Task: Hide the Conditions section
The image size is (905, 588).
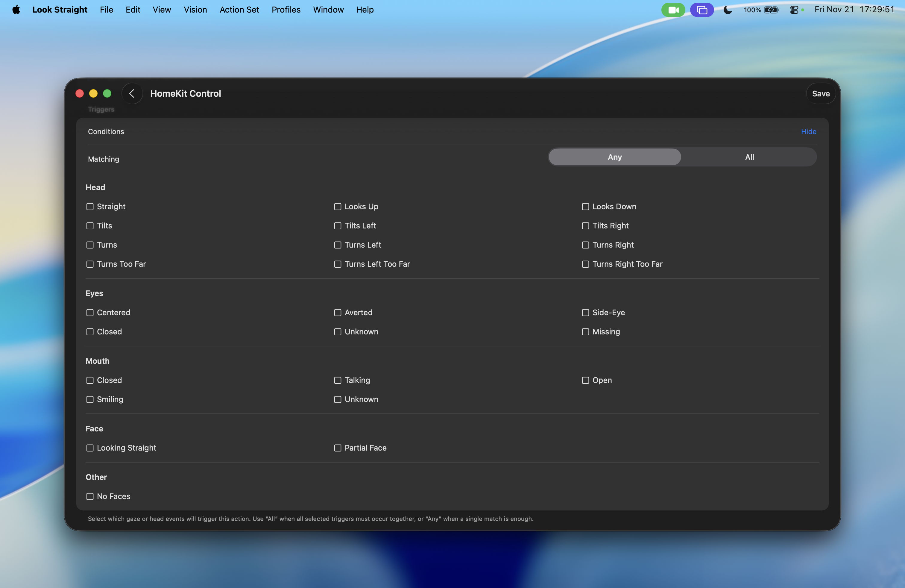Action: (808, 132)
